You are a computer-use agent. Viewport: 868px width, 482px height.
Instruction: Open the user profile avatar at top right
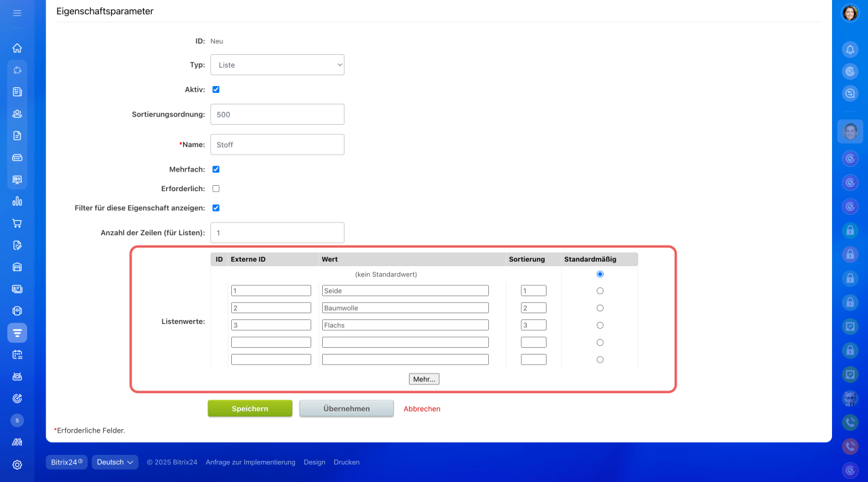[x=850, y=13]
